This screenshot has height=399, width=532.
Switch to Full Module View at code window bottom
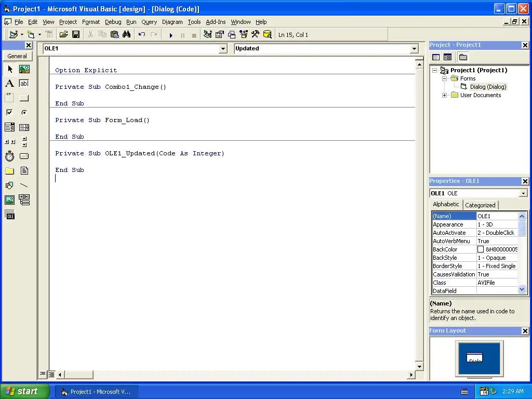coord(51,375)
